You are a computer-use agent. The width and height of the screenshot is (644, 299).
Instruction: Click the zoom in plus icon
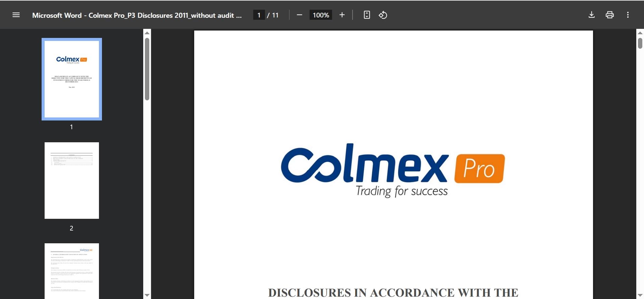[x=342, y=15]
